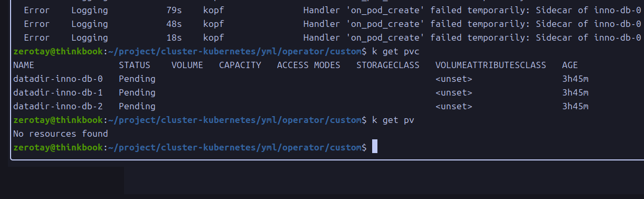The width and height of the screenshot is (644, 199).
Task: Click the NAME column header
Action: pyautogui.click(x=24, y=65)
